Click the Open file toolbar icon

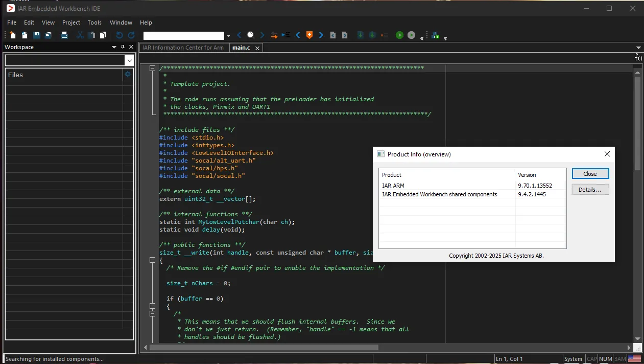pyautogui.click(x=25, y=35)
